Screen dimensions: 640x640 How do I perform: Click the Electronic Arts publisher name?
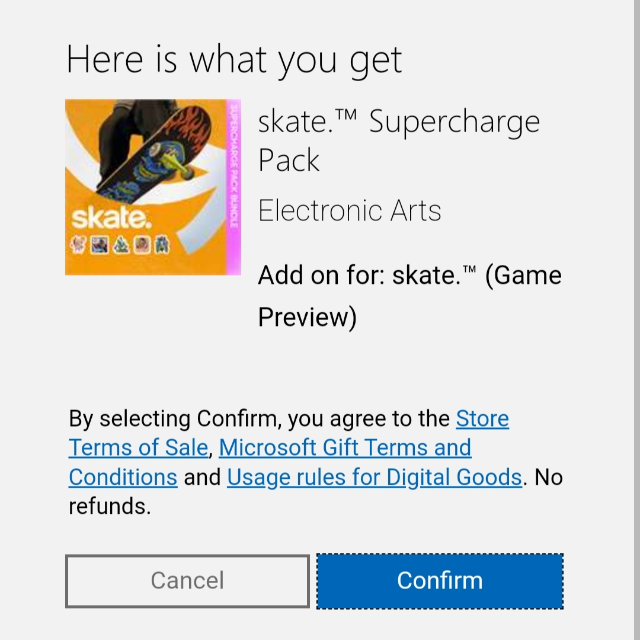pos(349,211)
